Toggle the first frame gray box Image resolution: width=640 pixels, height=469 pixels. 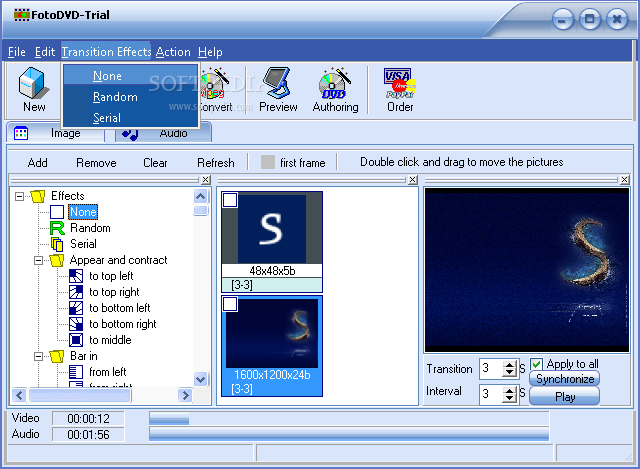(x=268, y=162)
